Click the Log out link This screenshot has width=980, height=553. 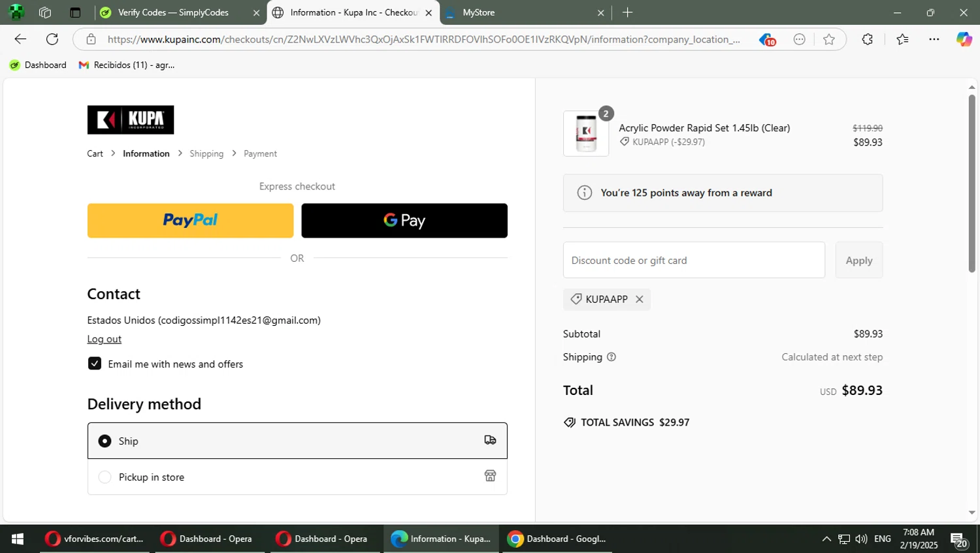pos(104,339)
